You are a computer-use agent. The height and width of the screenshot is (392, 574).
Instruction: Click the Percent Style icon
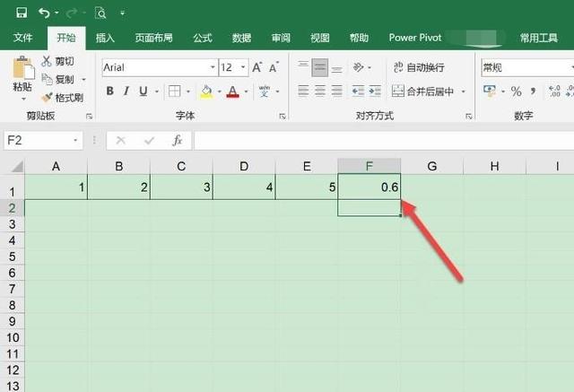click(x=516, y=91)
